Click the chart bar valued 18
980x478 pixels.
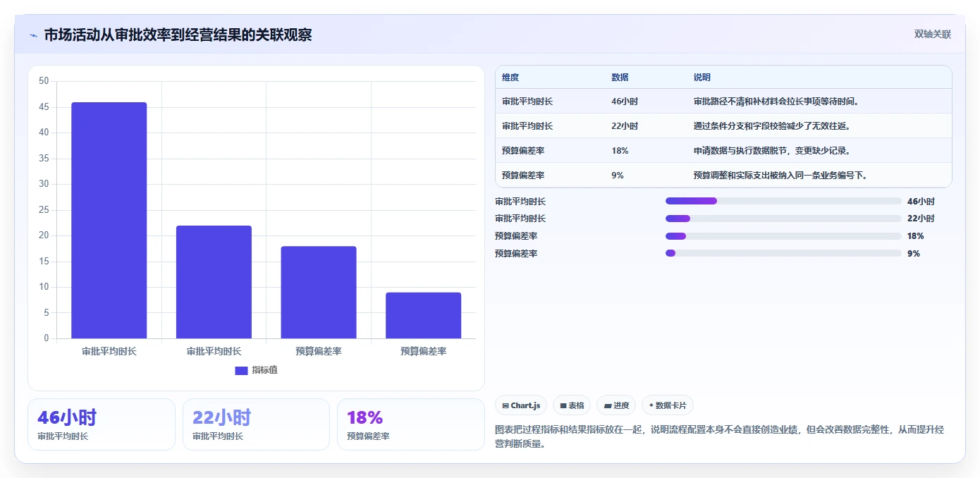pyautogui.click(x=319, y=292)
